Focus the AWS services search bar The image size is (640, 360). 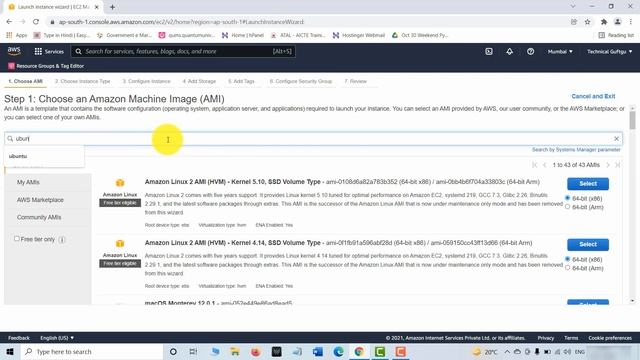(183, 51)
